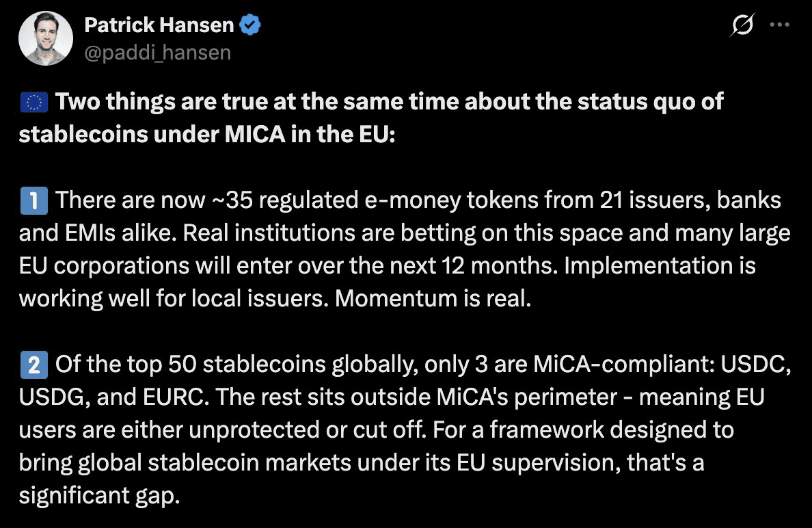Open the three-dot more options menu
The image size is (812, 528).
pyautogui.click(x=780, y=25)
